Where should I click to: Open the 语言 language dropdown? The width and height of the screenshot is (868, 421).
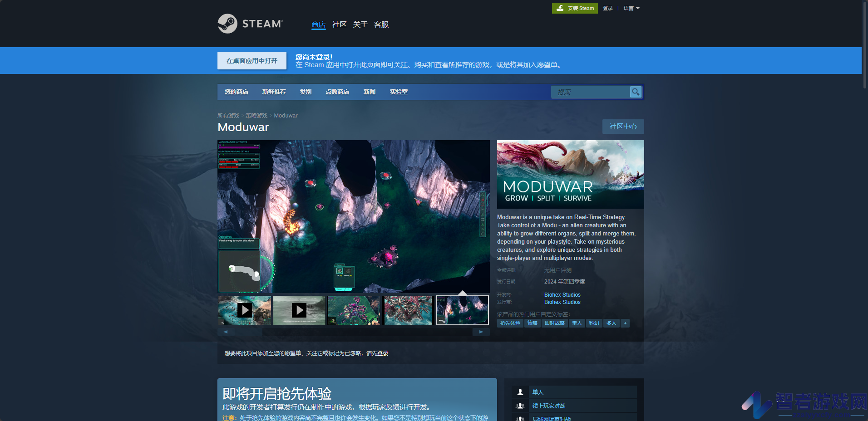pyautogui.click(x=631, y=8)
